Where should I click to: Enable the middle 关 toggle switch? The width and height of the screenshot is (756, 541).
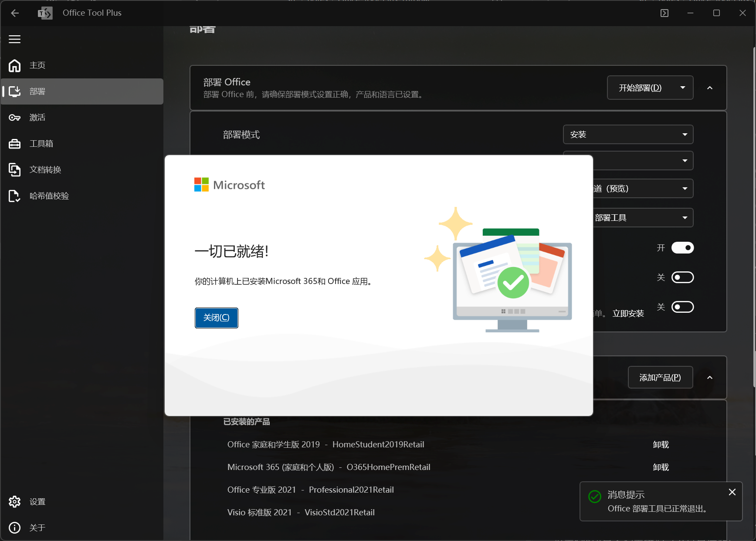point(682,277)
